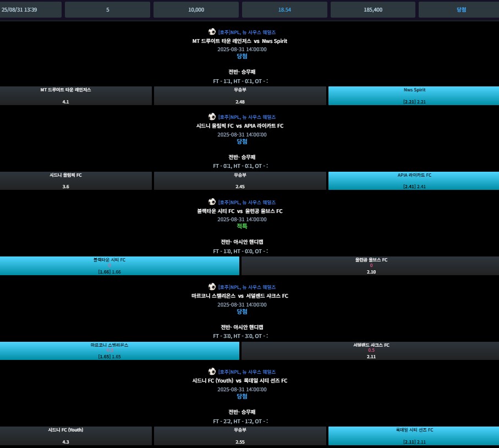
Task: Select the 무승부 2.48 draw option
Action: pyautogui.click(x=240, y=96)
